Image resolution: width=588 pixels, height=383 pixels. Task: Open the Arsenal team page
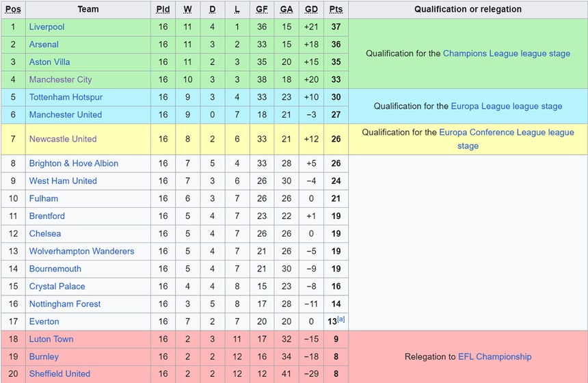[x=44, y=44]
